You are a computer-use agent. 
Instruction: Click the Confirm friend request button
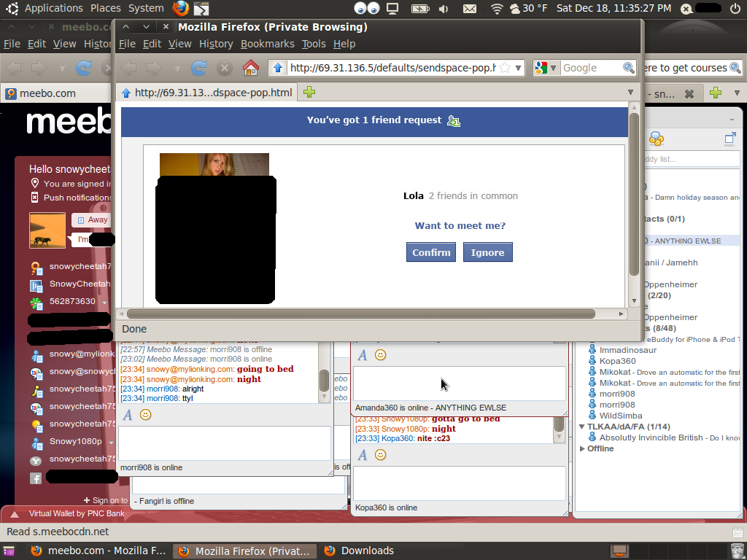pyautogui.click(x=430, y=252)
